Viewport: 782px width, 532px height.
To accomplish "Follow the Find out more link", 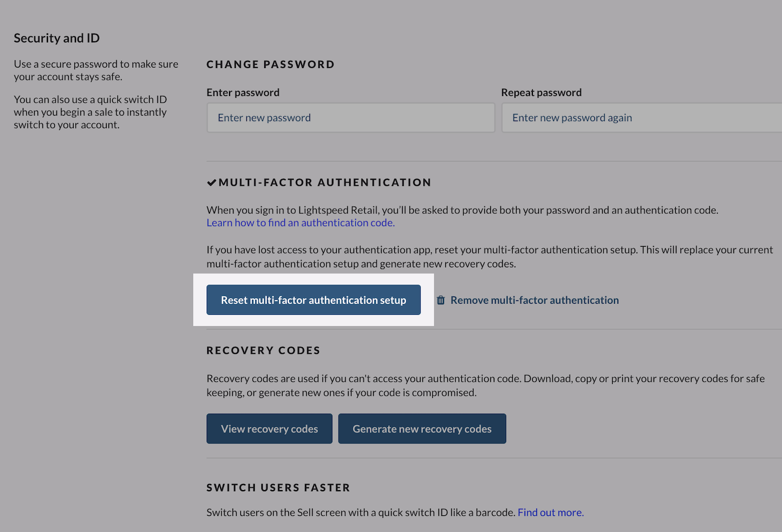I will click(550, 512).
